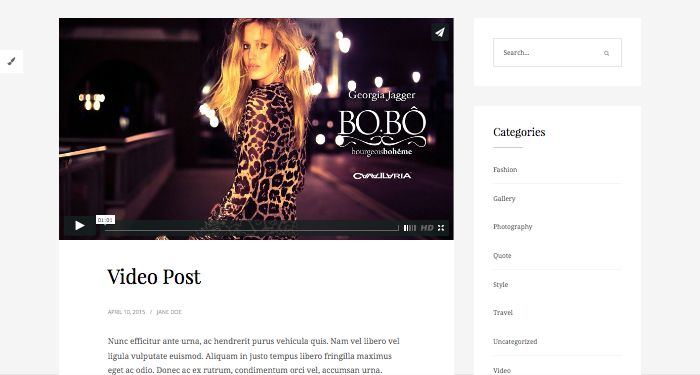View posts by Jane Doe
This screenshot has width=700, height=375.
[169, 312]
